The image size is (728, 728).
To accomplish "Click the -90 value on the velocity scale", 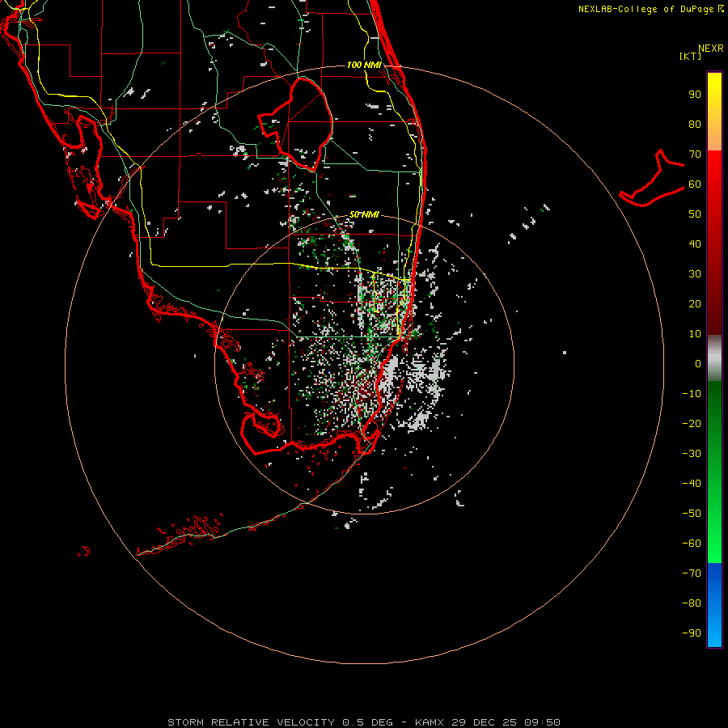I will point(692,633).
